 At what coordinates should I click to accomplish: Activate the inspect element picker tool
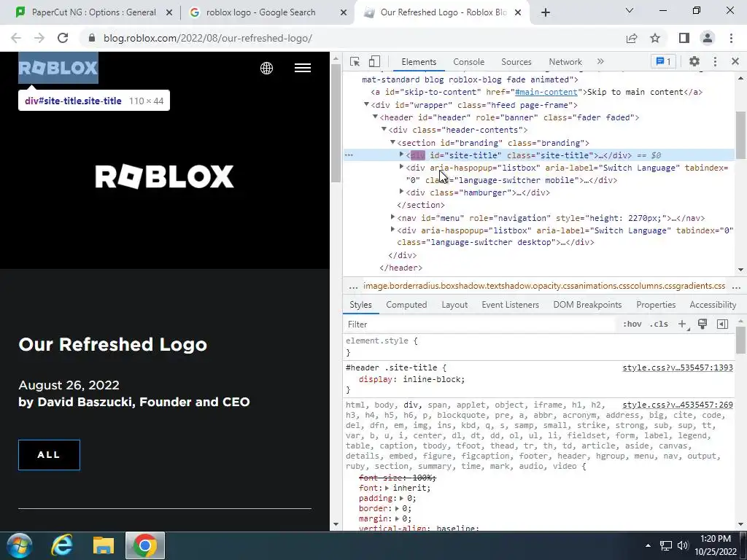point(355,62)
